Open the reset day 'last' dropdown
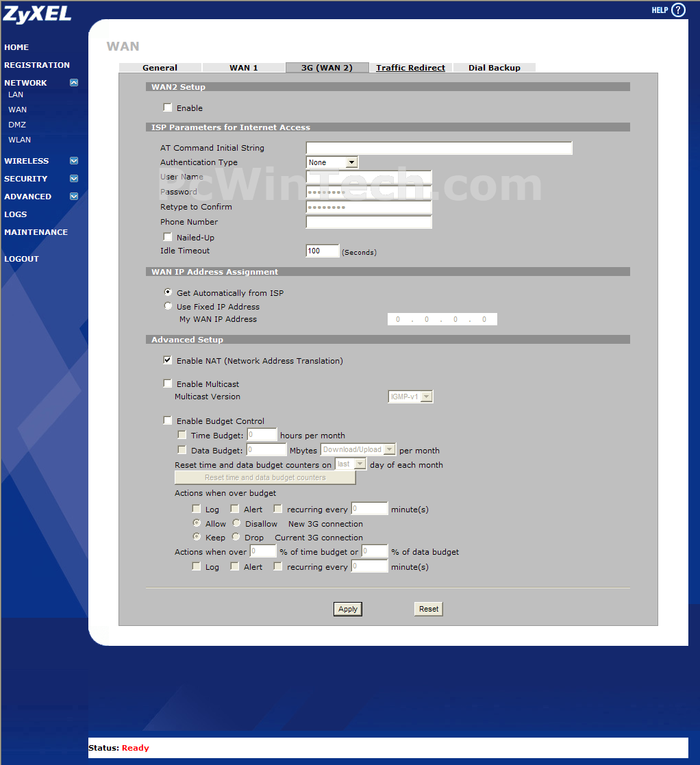 (350, 464)
